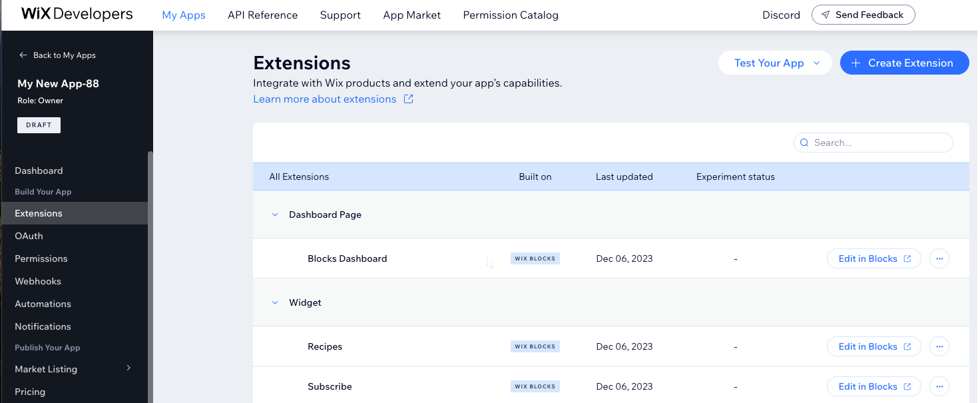
Task: Click the Subscribe extension name
Action: [x=330, y=386]
